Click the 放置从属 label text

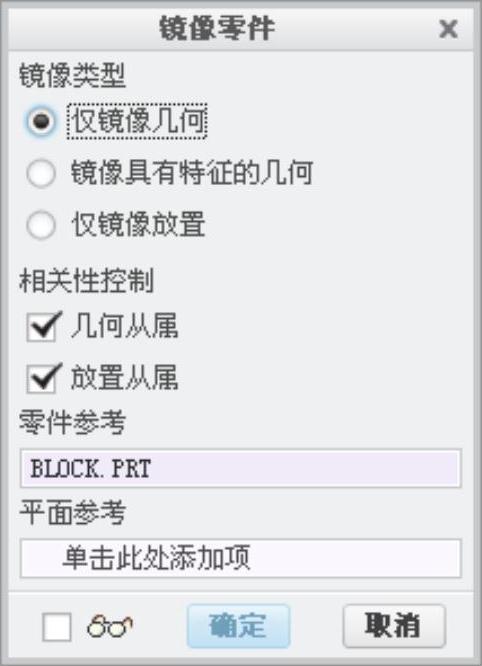(124, 378)
